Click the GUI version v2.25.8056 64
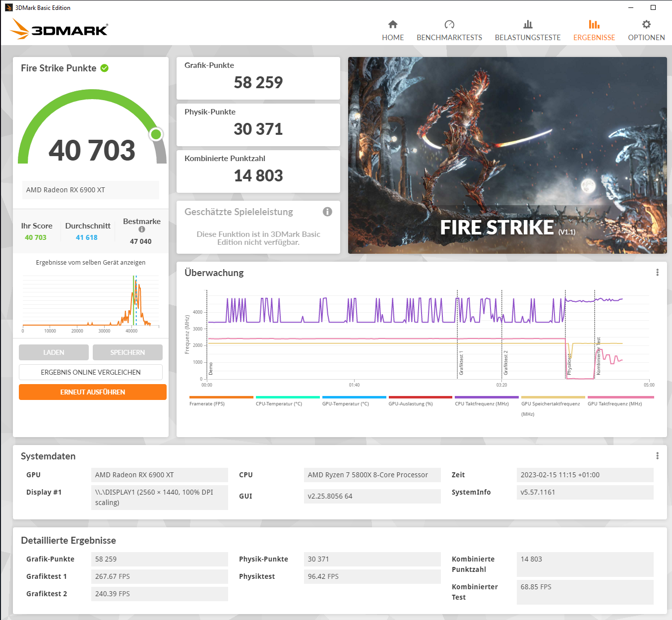Image resolution: width=672 pixels, height=620 pixels. click(x=372, y=496)
